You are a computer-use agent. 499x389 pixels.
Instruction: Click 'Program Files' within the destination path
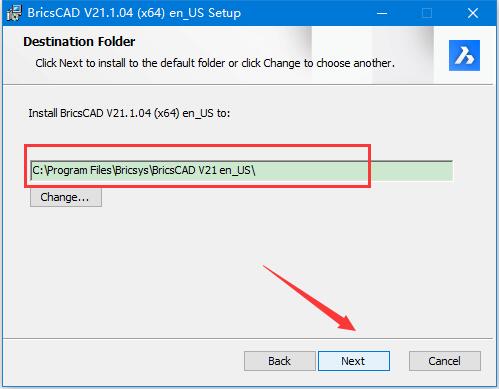coord(79,170)
